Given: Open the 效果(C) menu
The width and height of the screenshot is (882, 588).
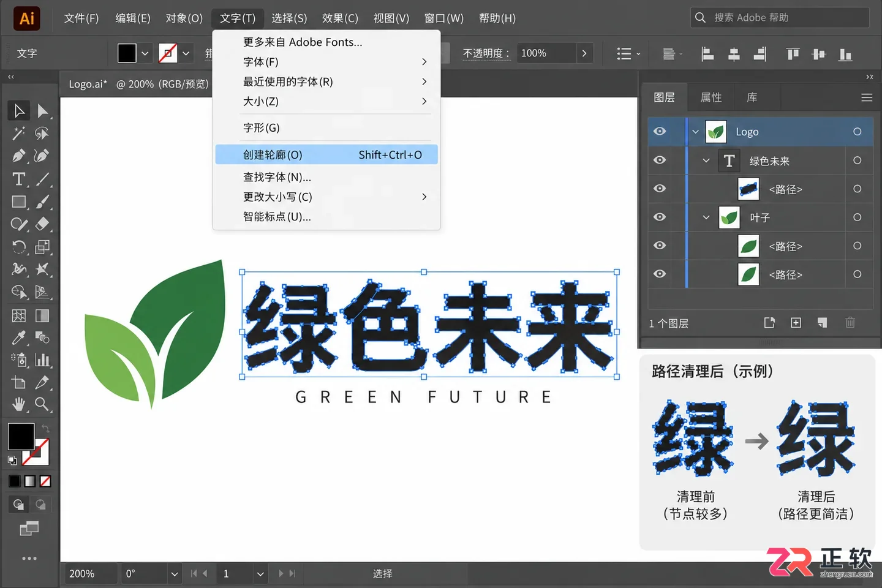Looking at the screenshot, I should (340, 18).
